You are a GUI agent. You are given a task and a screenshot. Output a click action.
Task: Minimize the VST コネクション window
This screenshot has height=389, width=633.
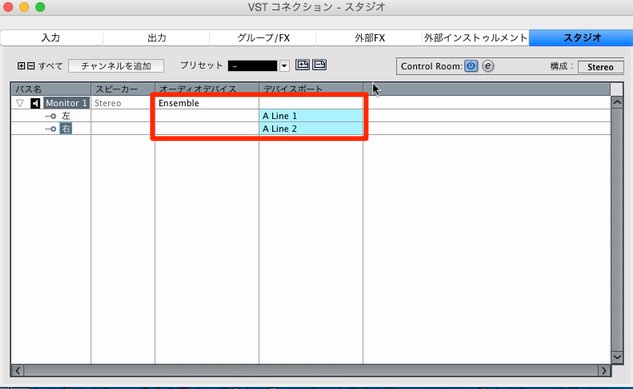(x=24, y=7)
